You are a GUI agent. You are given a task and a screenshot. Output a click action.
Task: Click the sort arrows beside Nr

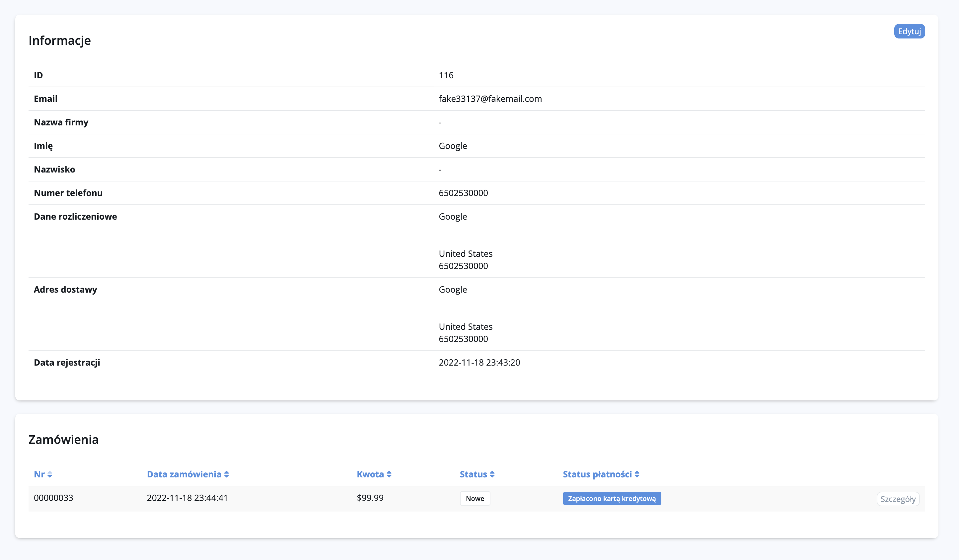50,474
